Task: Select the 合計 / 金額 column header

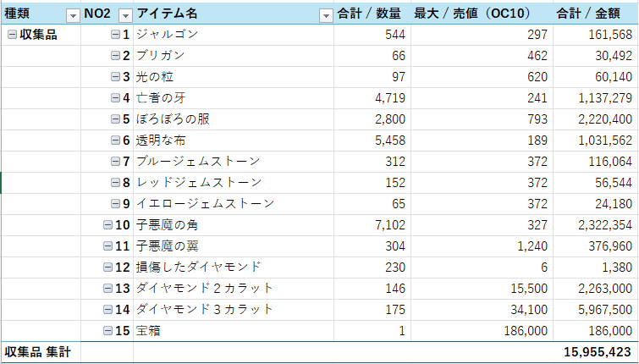Action: pos(593,14)
